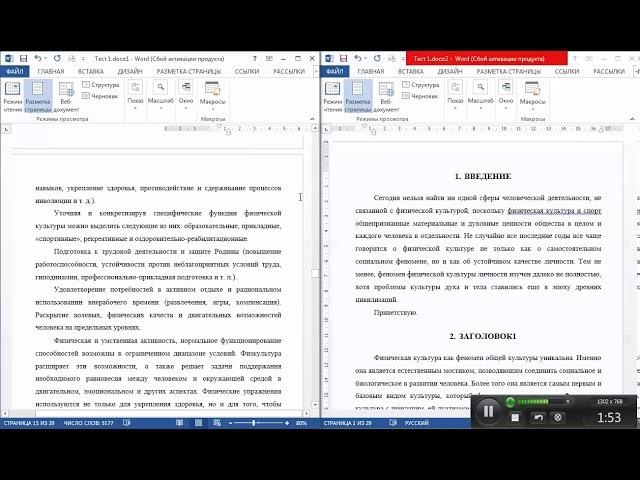Screen dimensions: 640x480
Task: Select print layout icon in the left status bar
Action: point(198,423)
